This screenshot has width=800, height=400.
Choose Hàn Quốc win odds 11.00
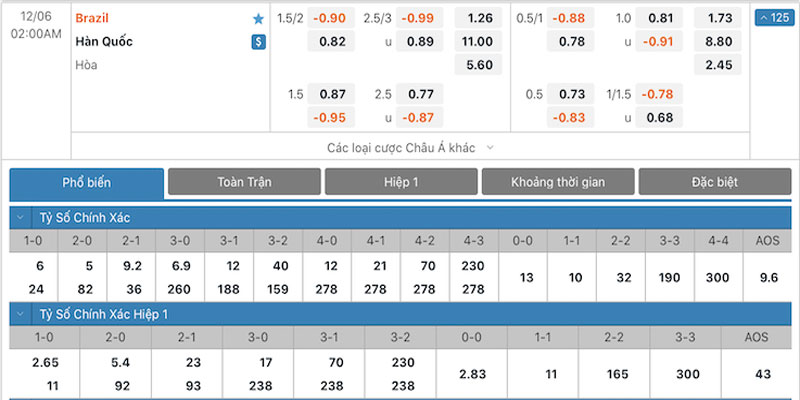pos(478,41)
